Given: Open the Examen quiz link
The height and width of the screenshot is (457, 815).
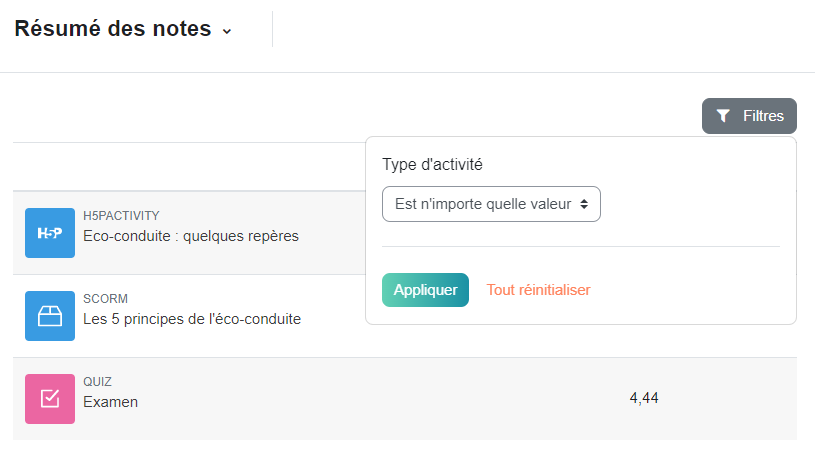Looking at the screenshot, I should [110, 402].
